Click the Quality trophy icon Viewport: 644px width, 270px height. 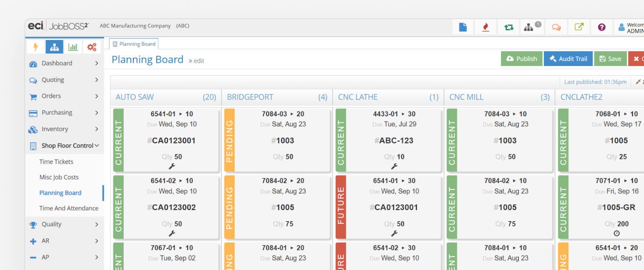33,225
